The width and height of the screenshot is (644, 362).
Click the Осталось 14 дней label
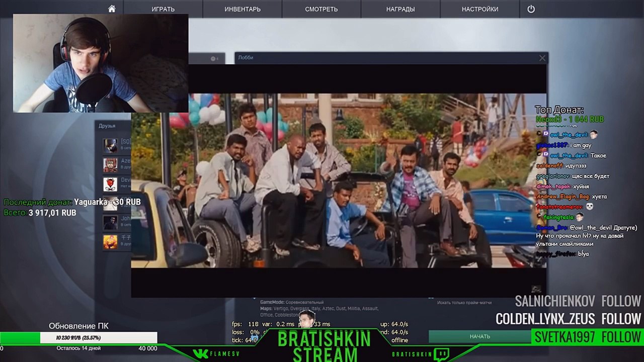pos(78,348)
